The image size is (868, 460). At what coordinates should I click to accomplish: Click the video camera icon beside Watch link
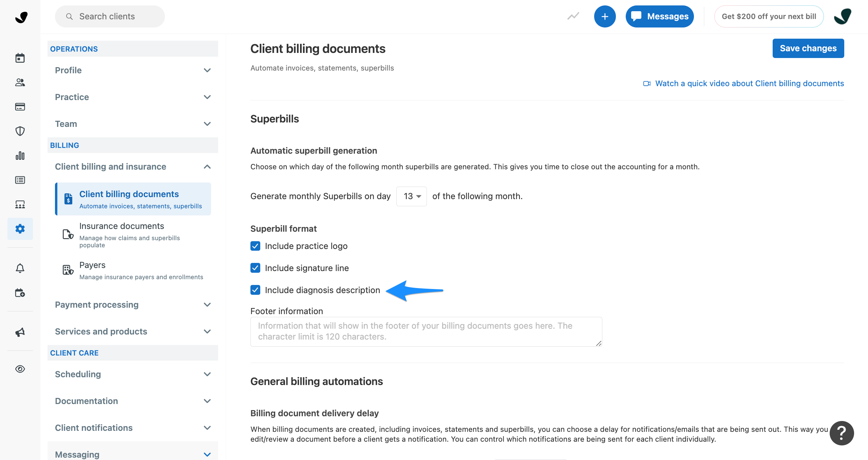(647, 83)
